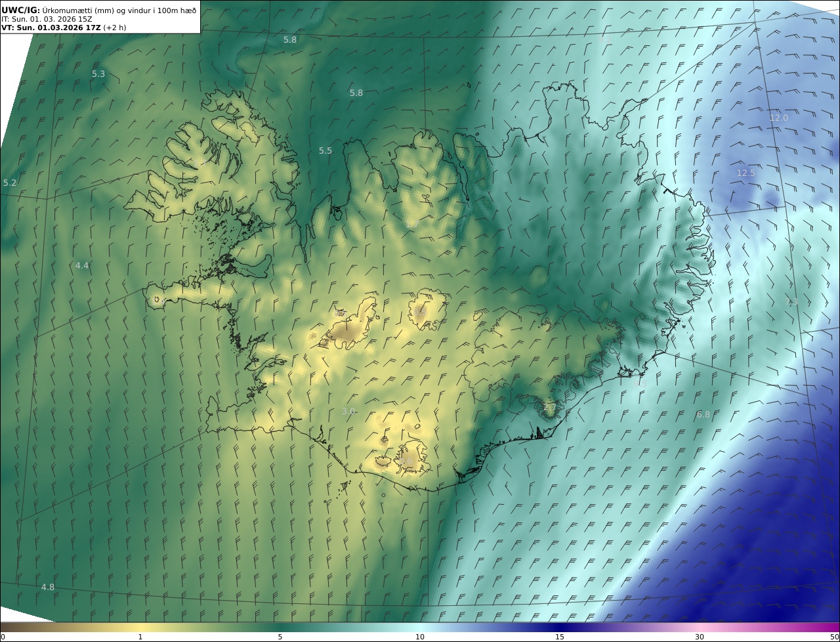The height and width of the screenshot is (642, 840).
Task: Click the colorbar tick label '30'
Action: tap(700, 637)
